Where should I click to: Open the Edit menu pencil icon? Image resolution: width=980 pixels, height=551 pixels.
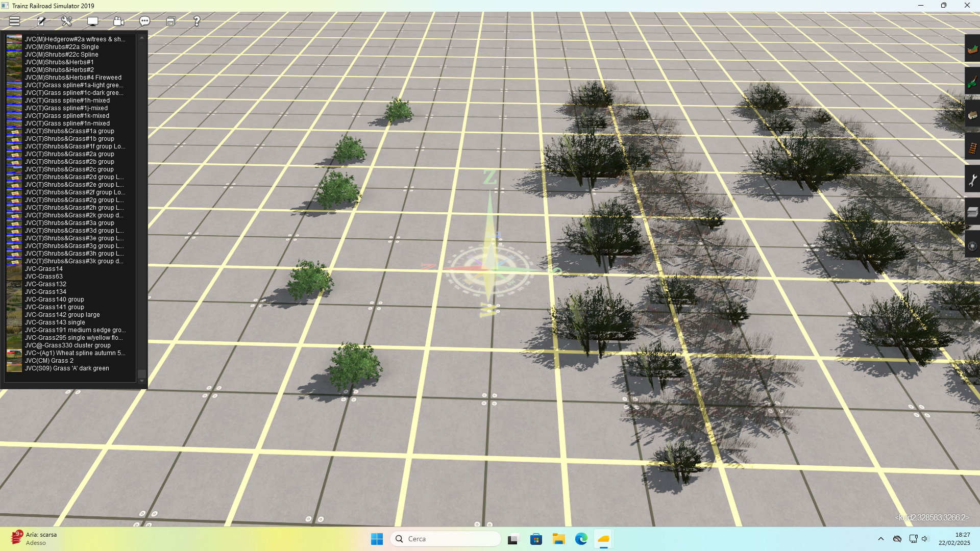click(x=41, y=21)
